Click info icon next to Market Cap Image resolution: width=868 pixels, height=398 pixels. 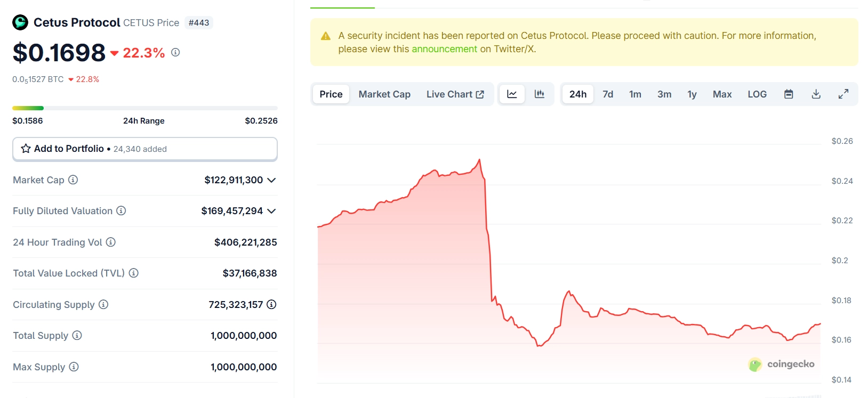tap(73, 180)
